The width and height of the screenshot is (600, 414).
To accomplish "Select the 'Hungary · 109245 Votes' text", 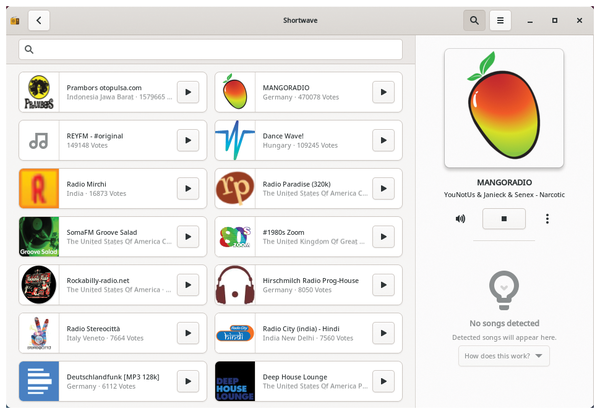I will tap(300, 145).
